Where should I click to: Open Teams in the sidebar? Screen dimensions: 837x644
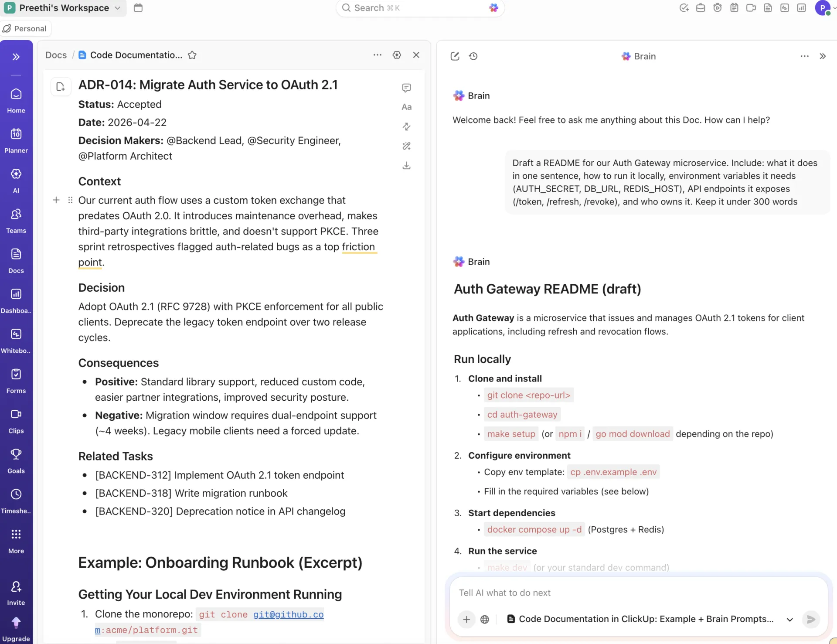coord(16,221)
